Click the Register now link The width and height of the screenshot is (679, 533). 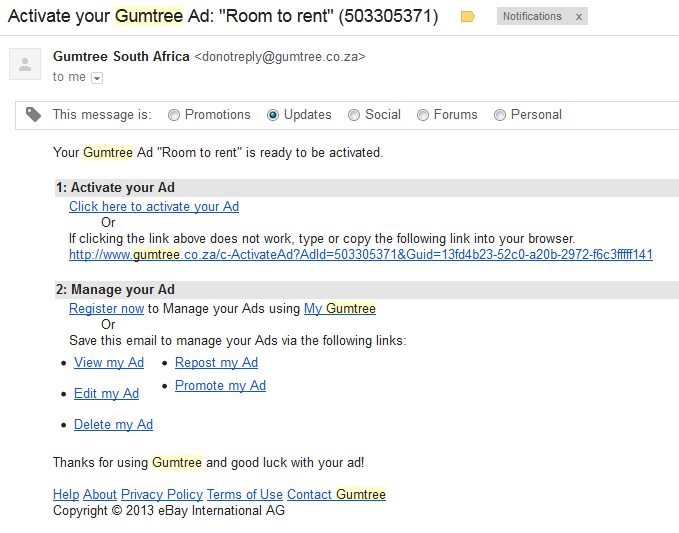pyautogui.click(x=106, y=309)
